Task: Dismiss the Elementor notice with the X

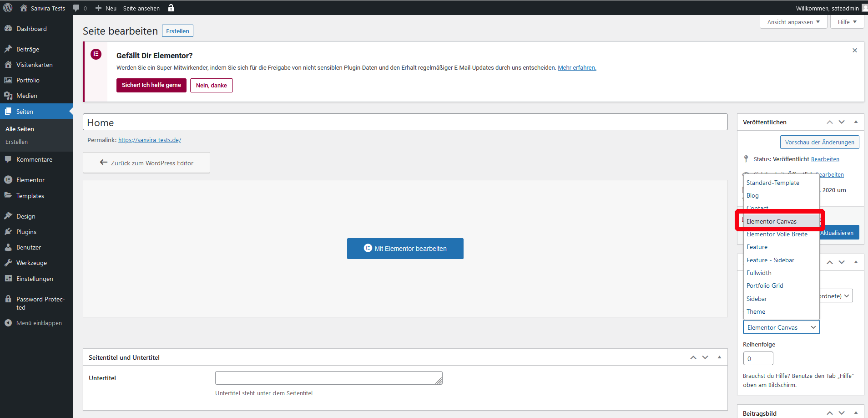Action: [855, 50]
